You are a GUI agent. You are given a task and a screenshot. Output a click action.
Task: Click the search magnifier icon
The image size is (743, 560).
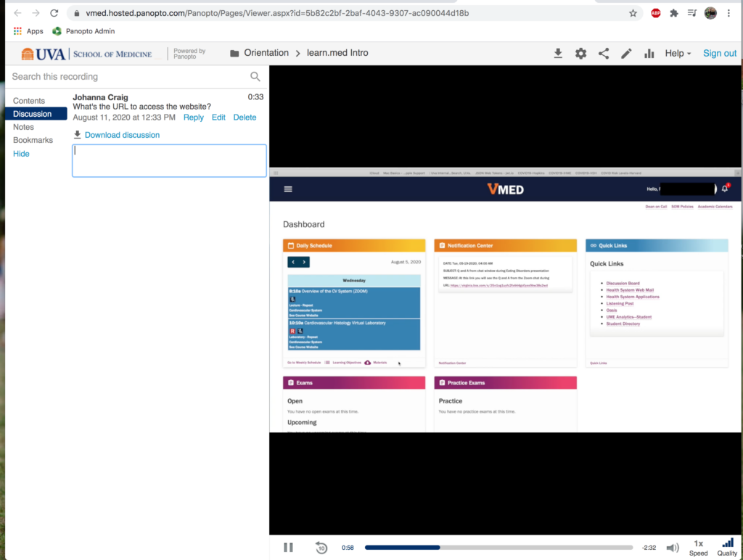tap(255, 77)
